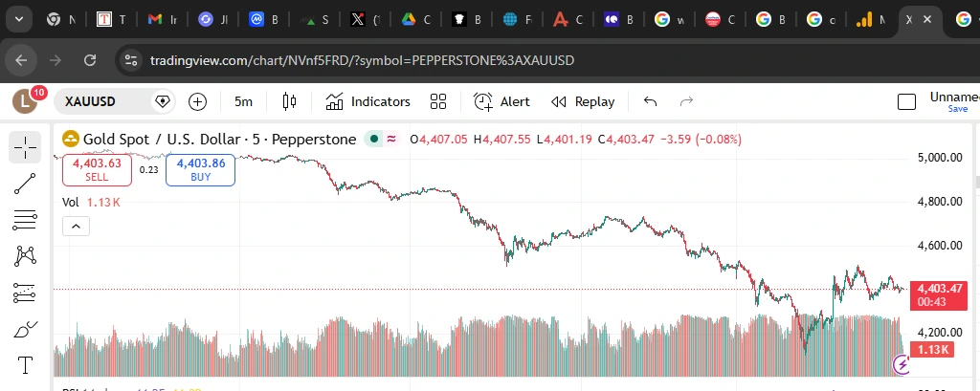Toggle the market open status indicator
Image resolution: width=980 pixels, height=391 pixels.
tap(376, 139)
